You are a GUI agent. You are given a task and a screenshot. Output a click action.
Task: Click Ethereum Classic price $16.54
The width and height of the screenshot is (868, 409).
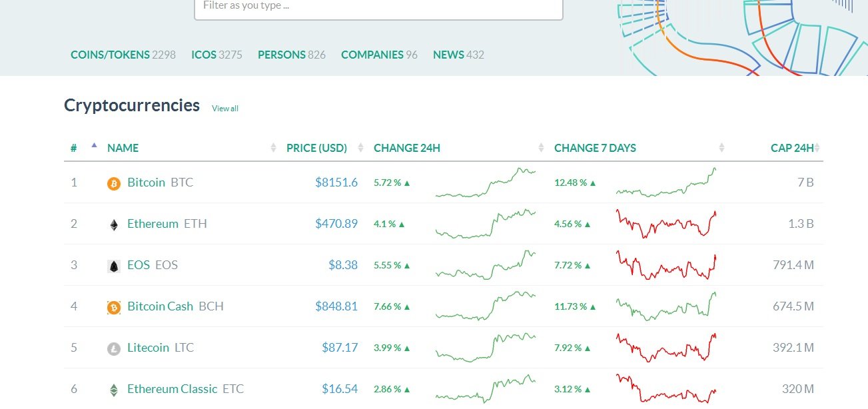tap(340, 388)
